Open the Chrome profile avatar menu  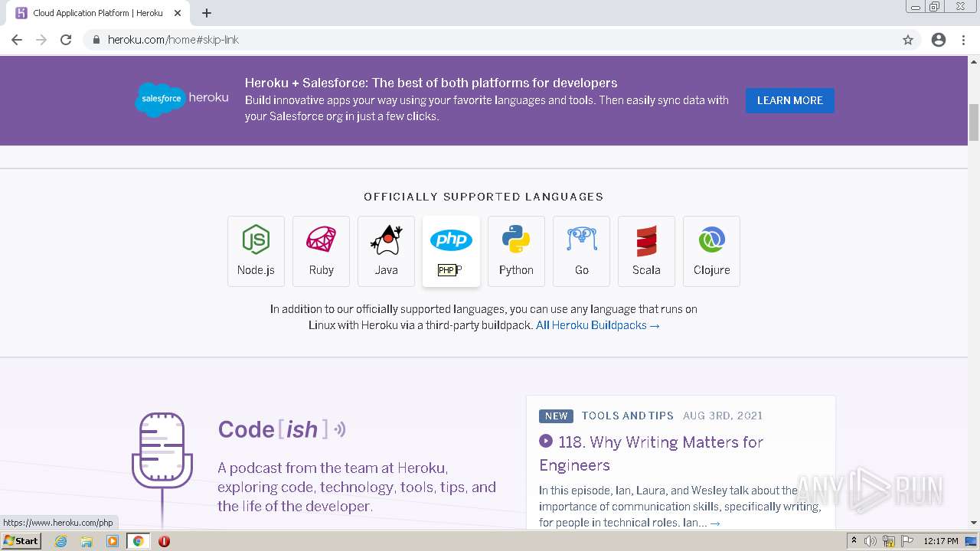click(x=939, y=40)
